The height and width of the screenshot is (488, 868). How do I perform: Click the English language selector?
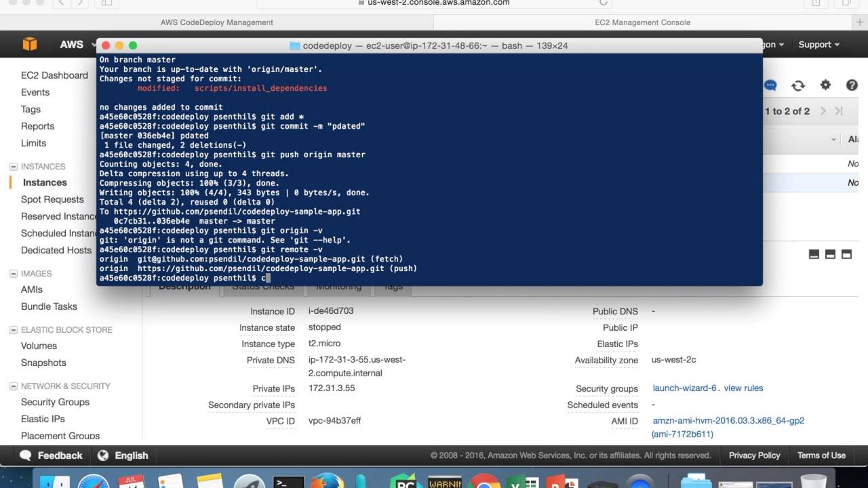[x=123, y=455]
